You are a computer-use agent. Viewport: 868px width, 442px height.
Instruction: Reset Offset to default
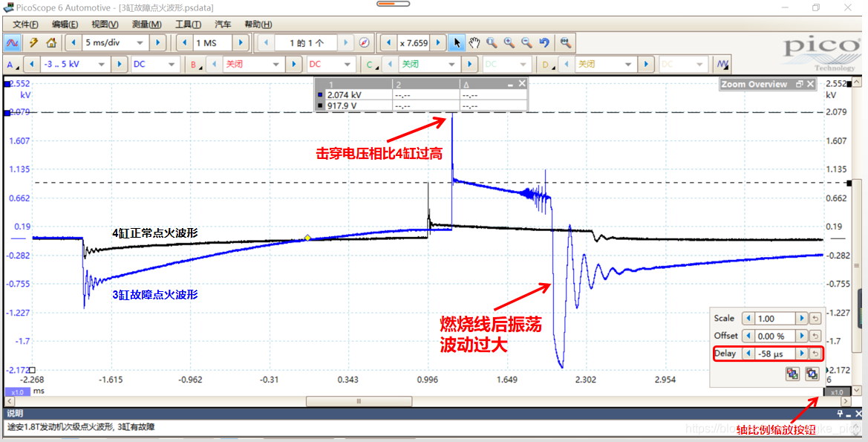(x=815, y=336)
